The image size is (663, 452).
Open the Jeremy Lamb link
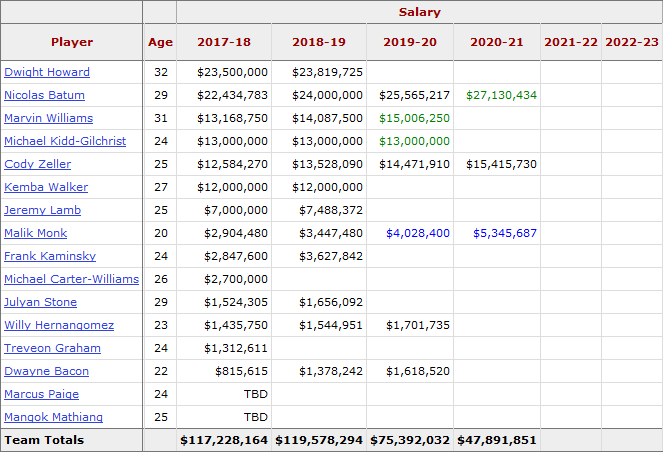[42, 210]
